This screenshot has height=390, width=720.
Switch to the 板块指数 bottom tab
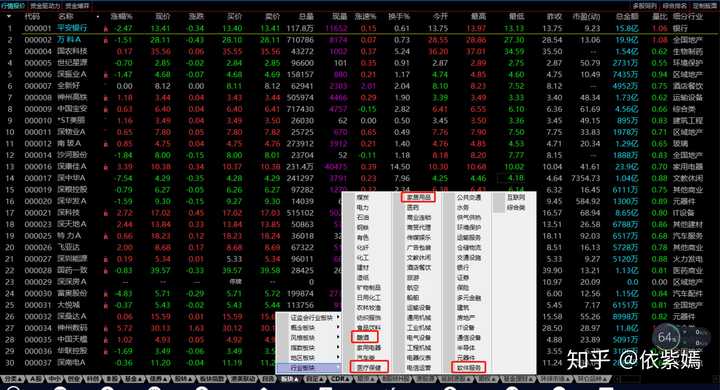[211, 379]
